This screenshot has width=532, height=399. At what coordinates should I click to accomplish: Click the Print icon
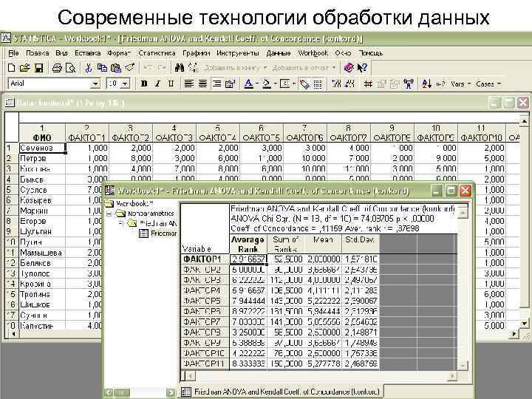tap(57, 68)
